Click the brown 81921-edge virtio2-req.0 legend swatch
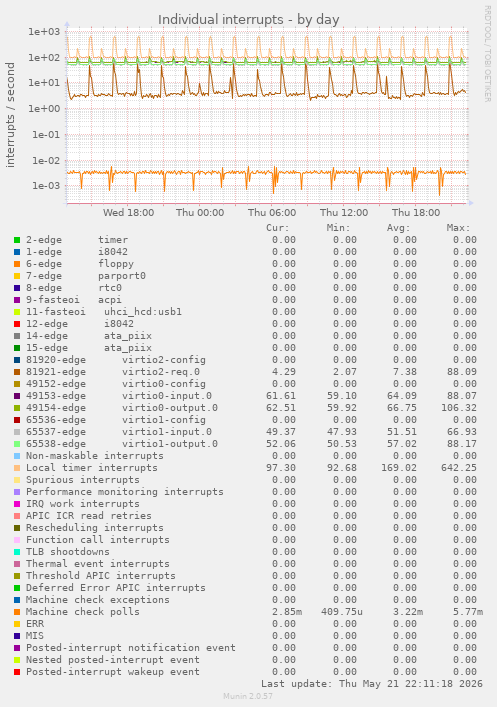 click(17, 372)
